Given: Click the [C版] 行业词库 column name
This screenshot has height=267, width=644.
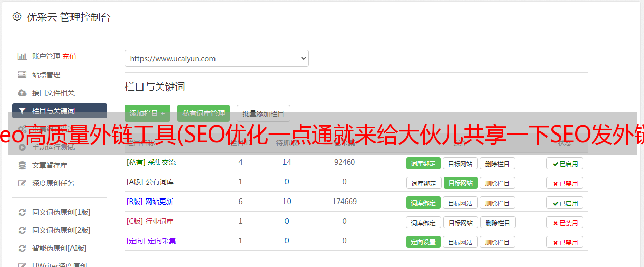Looking at the screenshot, I should (150, 221).
